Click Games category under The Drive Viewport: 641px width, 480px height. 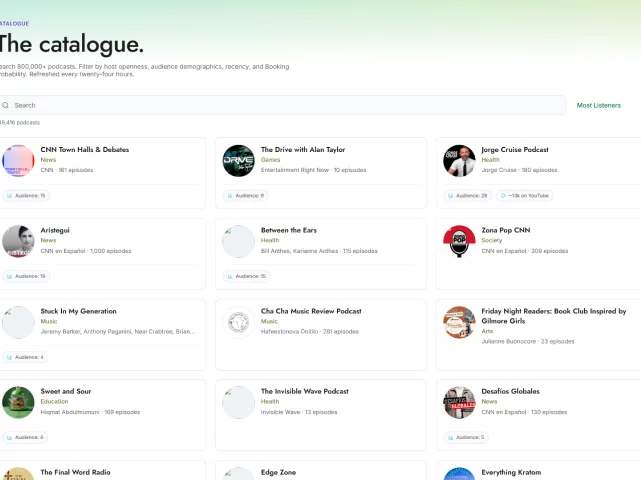tap(270, 160)
